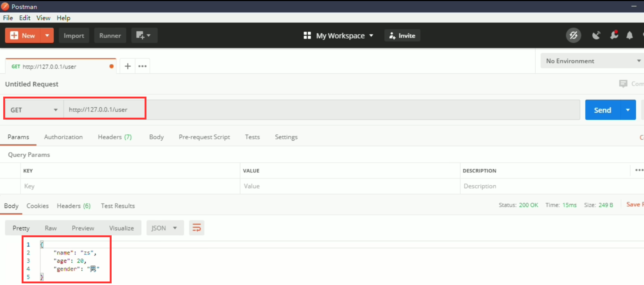Click the workspace grid icon
This screenshot has width=644, height=285.
(307, 35)
